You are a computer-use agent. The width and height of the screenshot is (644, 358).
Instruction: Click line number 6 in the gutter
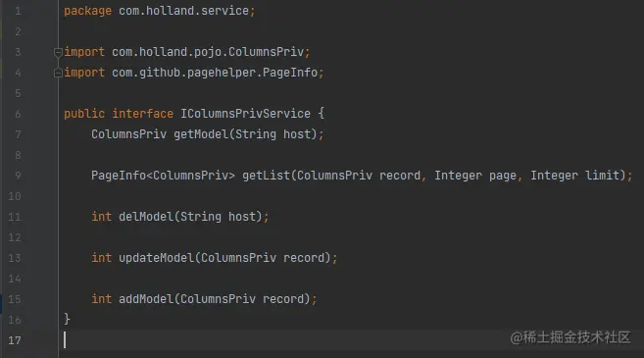18,114
